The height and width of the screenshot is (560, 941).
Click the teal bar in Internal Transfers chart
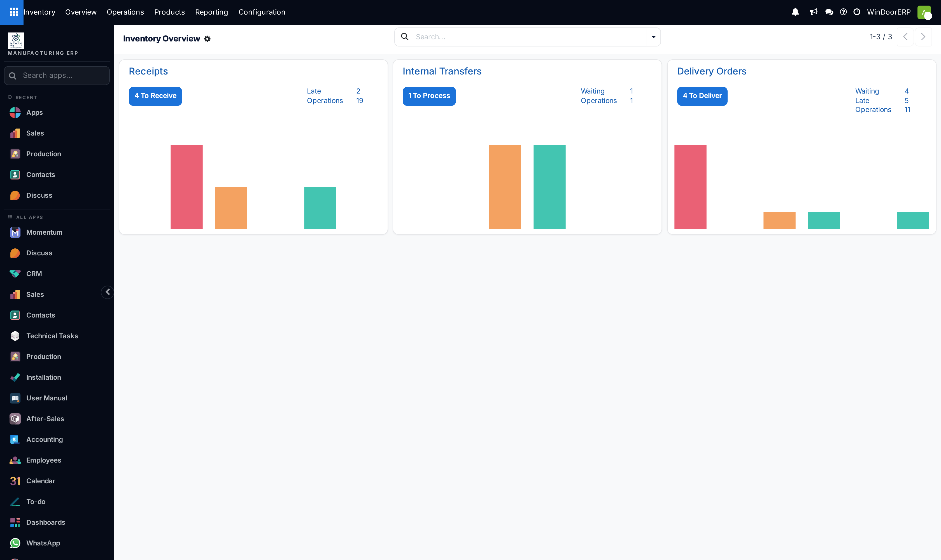coord(549,187)
